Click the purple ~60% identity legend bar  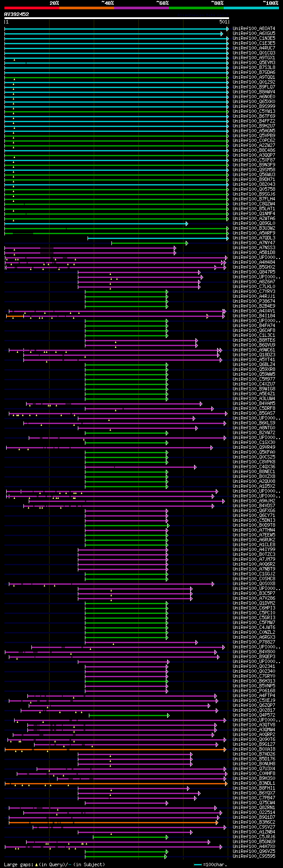(141, 8)
